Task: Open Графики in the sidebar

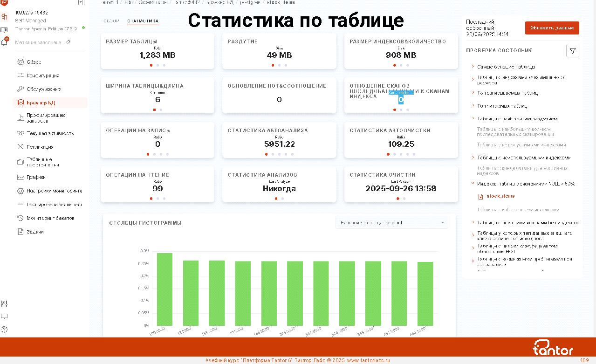Action: [36, 177]
